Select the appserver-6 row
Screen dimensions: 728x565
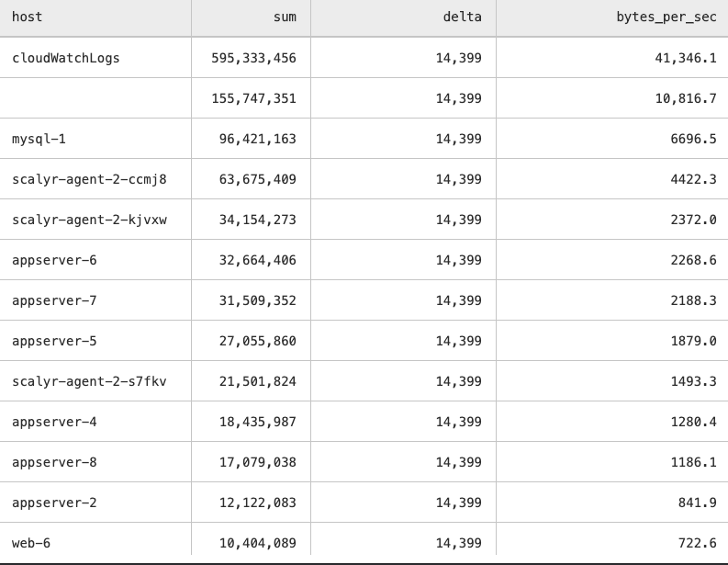coord(54,260)
